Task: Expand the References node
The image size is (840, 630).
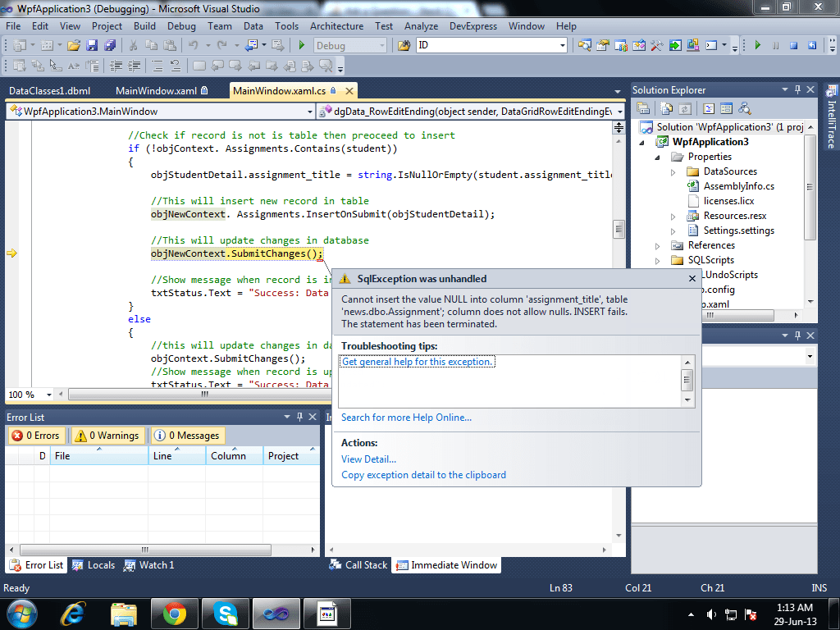Action: (x=657, y=246)
